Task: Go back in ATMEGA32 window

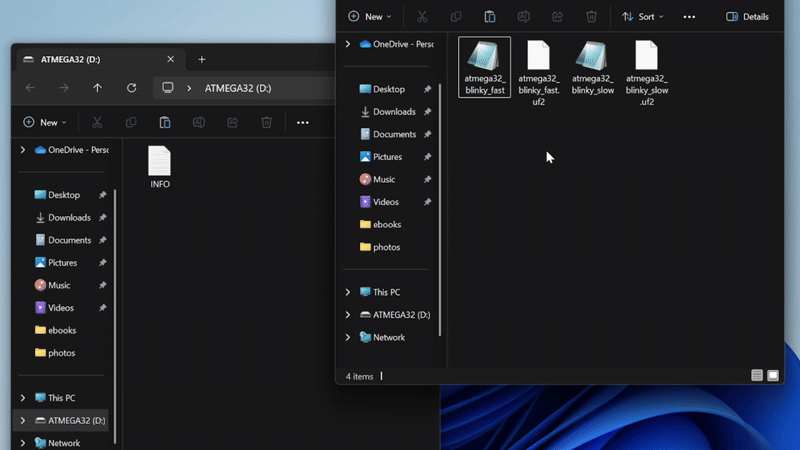Action: click(30, 88)
